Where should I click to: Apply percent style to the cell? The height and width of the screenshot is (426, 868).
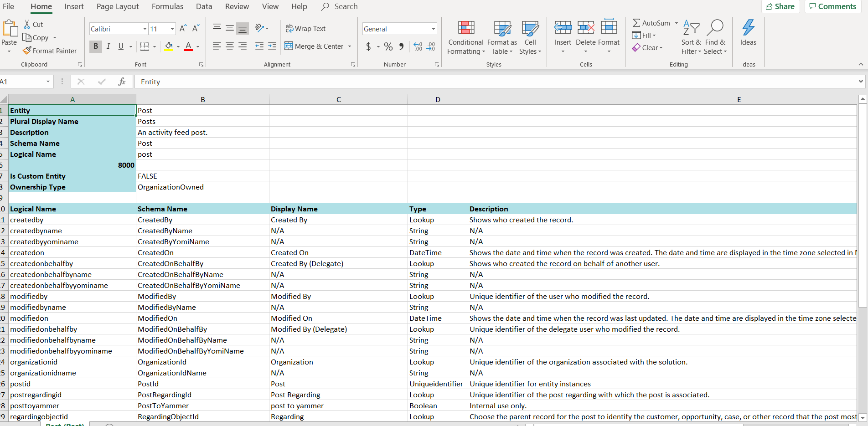388,46
